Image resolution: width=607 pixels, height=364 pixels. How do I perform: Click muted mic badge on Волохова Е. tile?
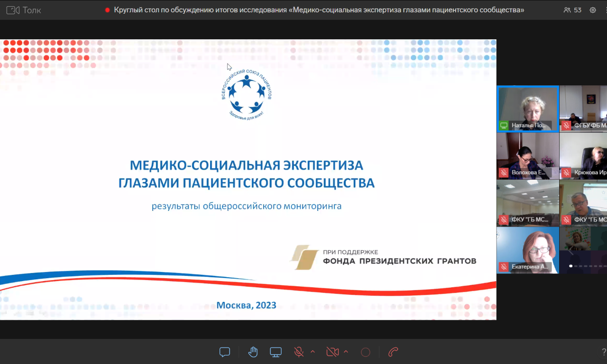click(503, 173)
